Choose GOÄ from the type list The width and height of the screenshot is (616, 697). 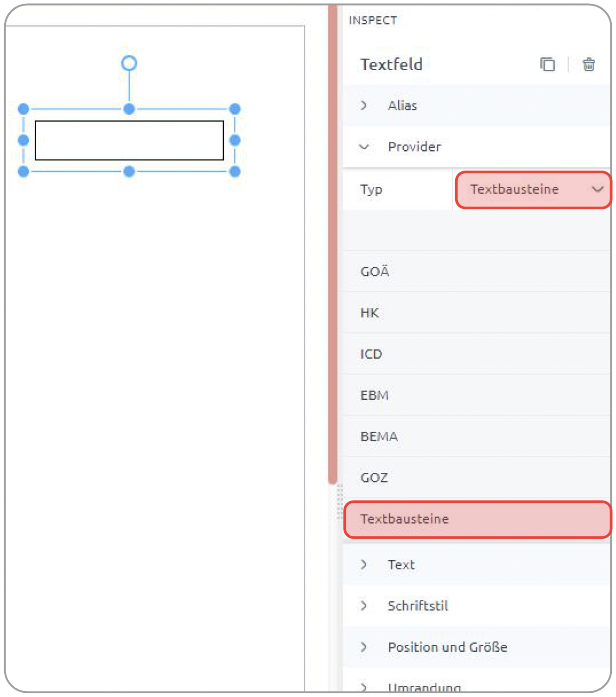point(477,271)
